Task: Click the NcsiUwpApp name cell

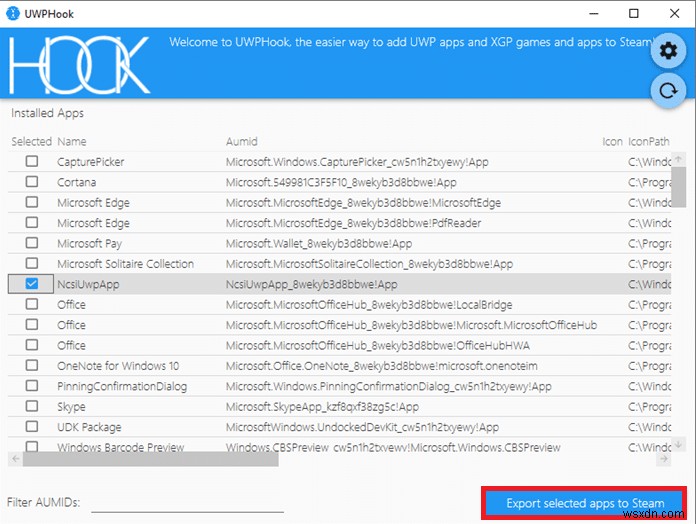Action: 88,284
